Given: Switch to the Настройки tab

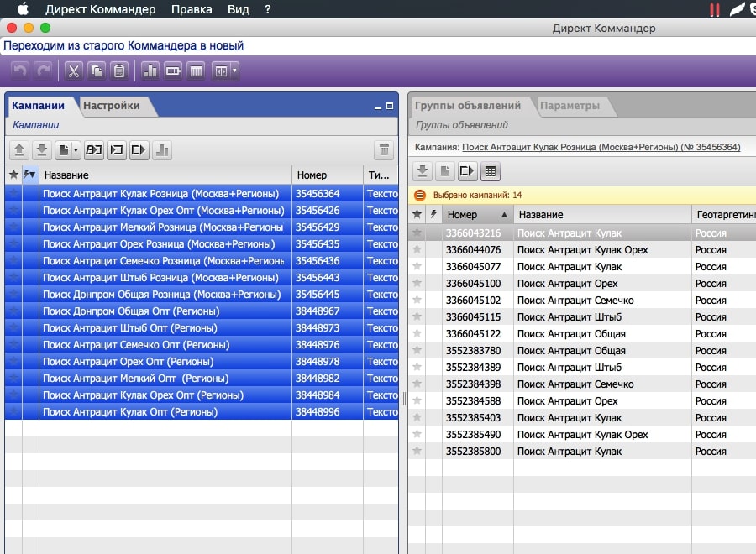Looking at the screenshot, I should (112, 106).
